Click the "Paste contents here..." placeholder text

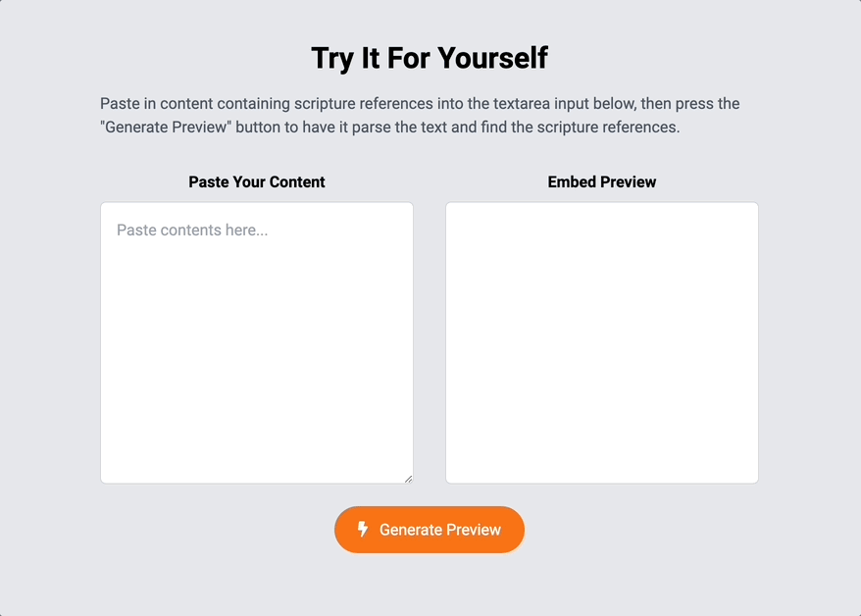[x=192, y=231]
